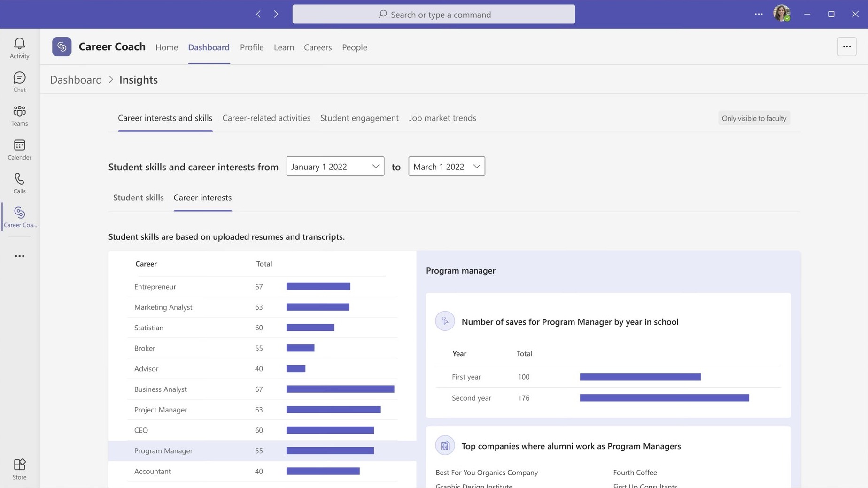Open title bar settings ellipsis menu
The width and height of the screenshot is (868, 488).
pos(759,14)
